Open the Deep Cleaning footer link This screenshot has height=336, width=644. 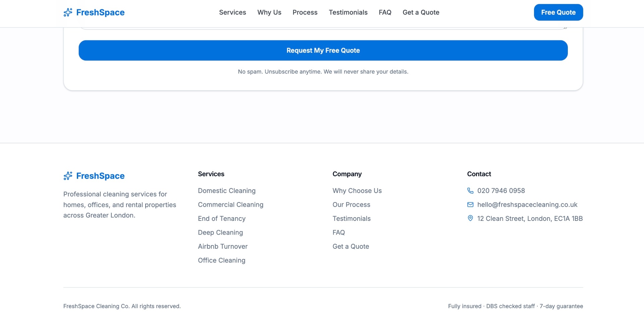click(x=220, y=233)
